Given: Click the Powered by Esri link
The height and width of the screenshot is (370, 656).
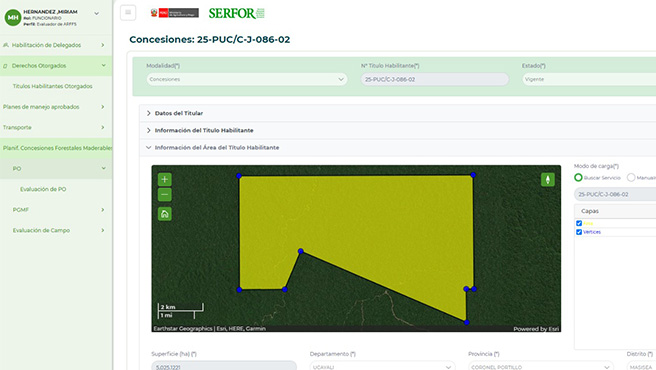Looking at the screenshot, I should [536, 329].
